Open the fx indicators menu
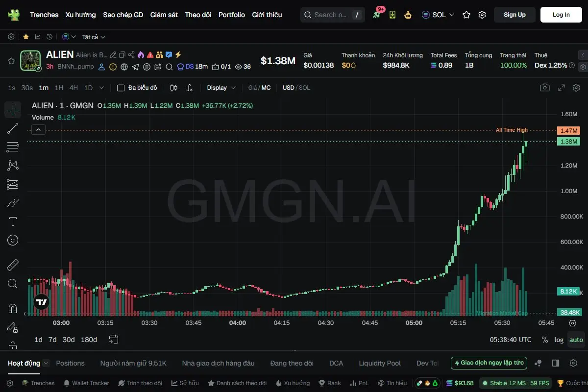The width and height of the screenshot is (588, 392). 190,88
